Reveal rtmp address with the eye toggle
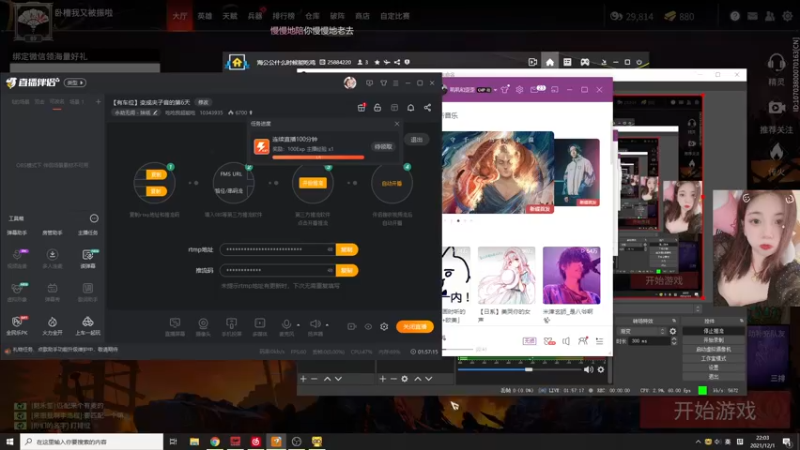The width and height of the screenshot is (800, 450). [330, 249]
